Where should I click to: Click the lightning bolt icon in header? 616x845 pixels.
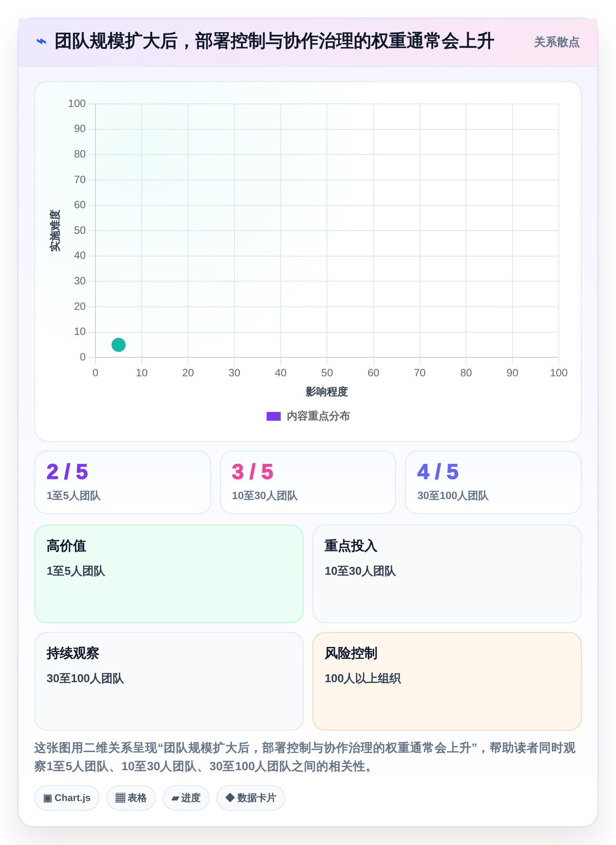tap(41, 41)
